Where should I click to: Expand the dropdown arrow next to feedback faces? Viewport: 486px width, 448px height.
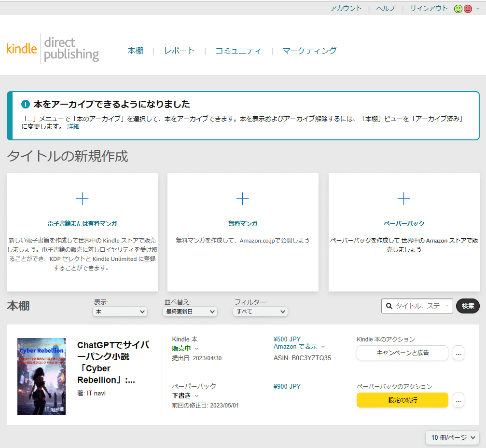(478, 9)
